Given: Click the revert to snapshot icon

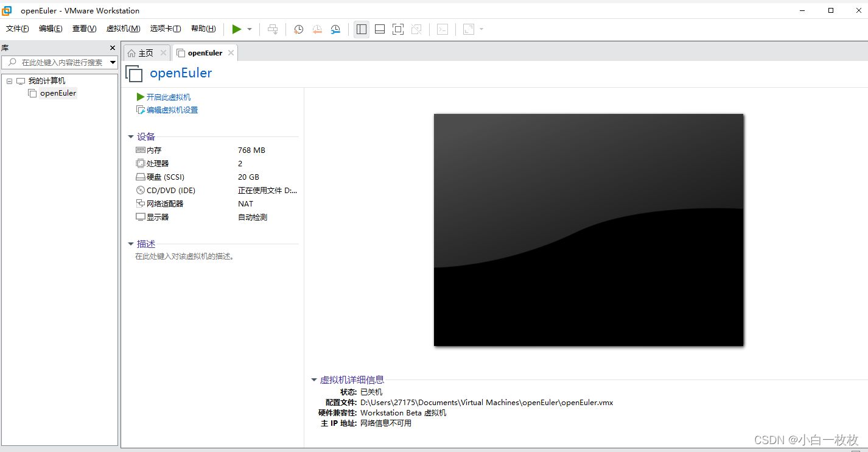Looking at the screenshot, I should 317,29.
